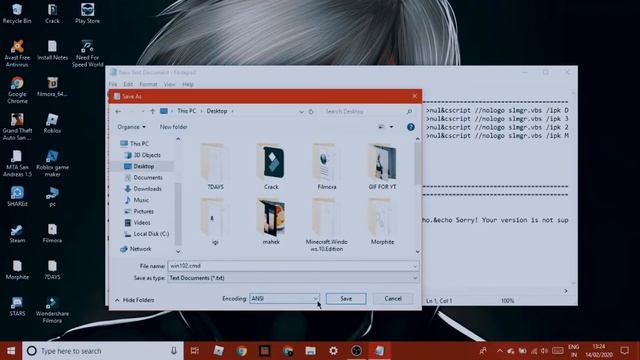640x360 pixels.
Task: Open the view options dropdown arrow
Action: coord(391,127)
